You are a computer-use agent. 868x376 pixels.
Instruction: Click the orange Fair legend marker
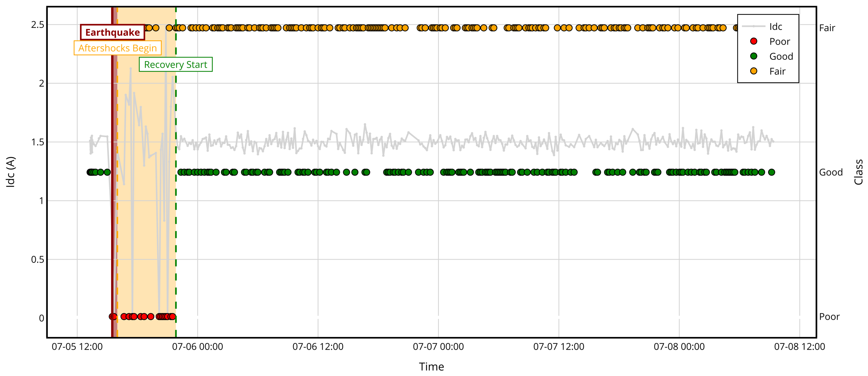754,71
